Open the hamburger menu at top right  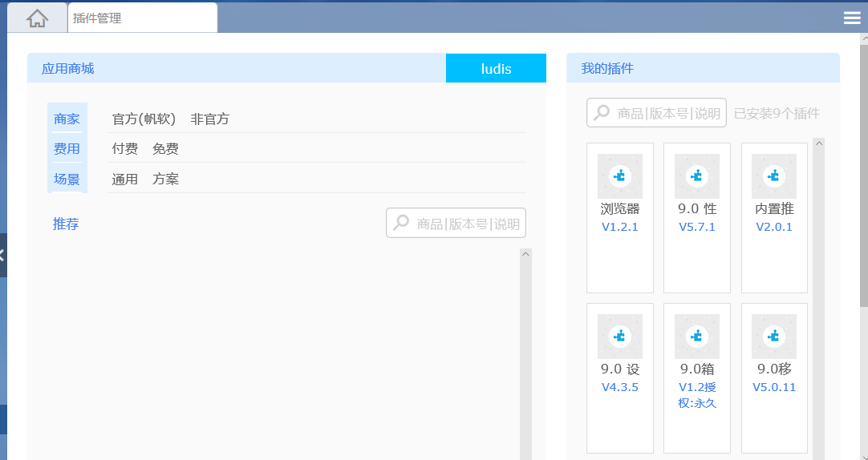[852, 18]
